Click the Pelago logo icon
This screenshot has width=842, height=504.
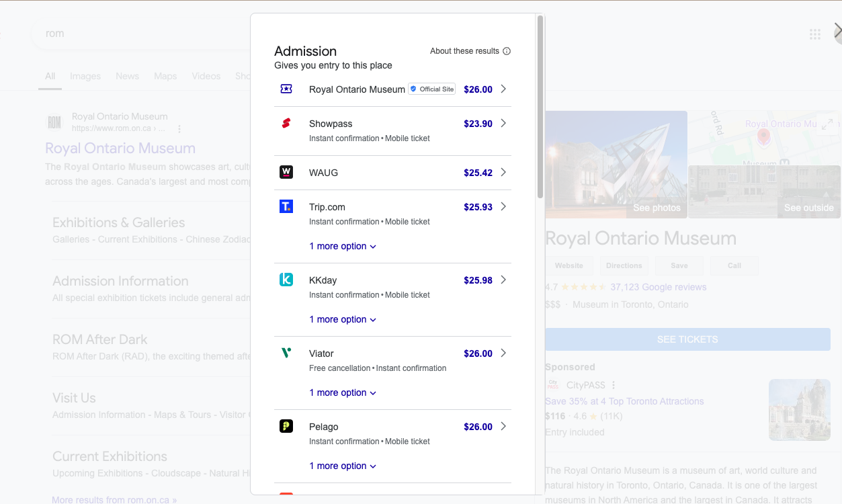pyautogui.click(x=286, y=426)
